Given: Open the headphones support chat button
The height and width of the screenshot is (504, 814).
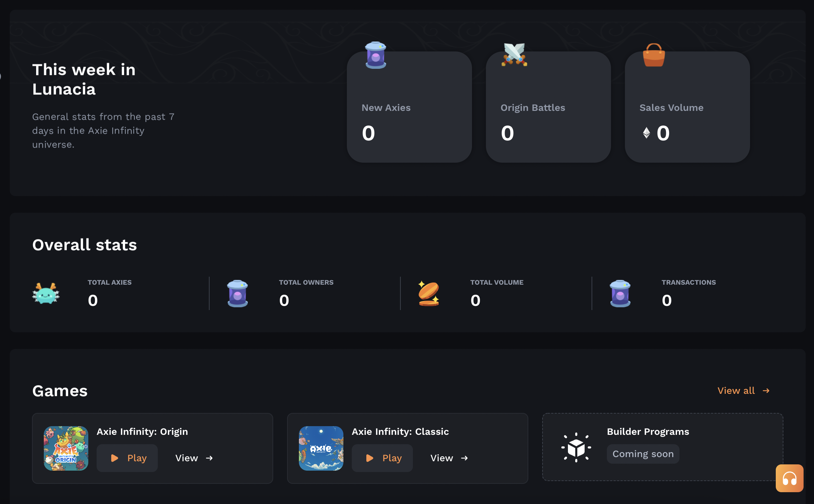Looking at the screenshot, I should click(x=789, y=478).
